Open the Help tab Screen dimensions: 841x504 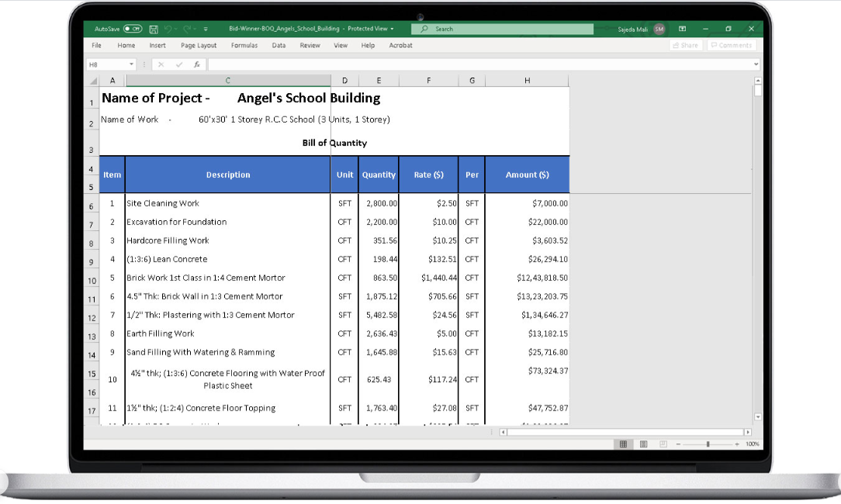point(368,46)
